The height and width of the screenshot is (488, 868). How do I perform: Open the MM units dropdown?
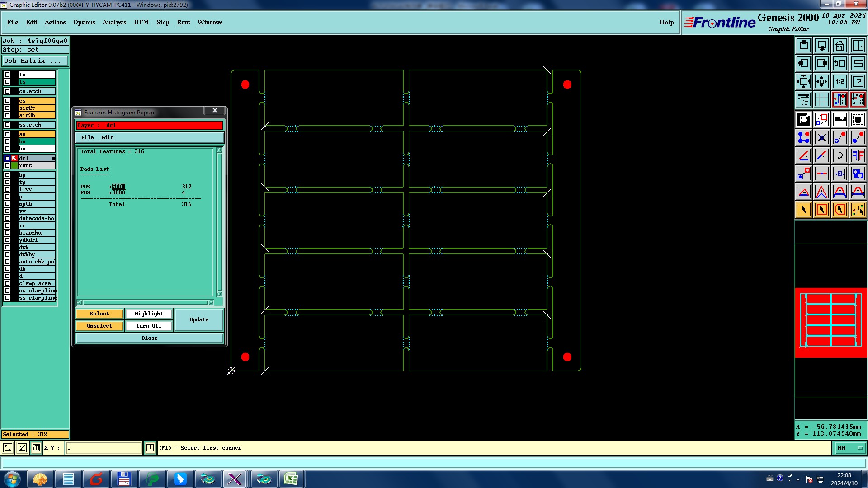pos(850,448)
